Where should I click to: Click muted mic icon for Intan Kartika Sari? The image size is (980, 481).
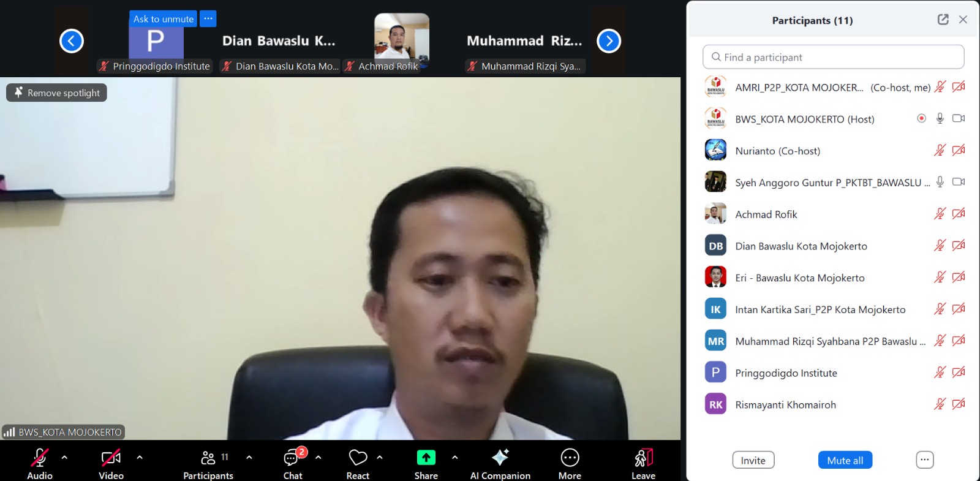(940, 309)
